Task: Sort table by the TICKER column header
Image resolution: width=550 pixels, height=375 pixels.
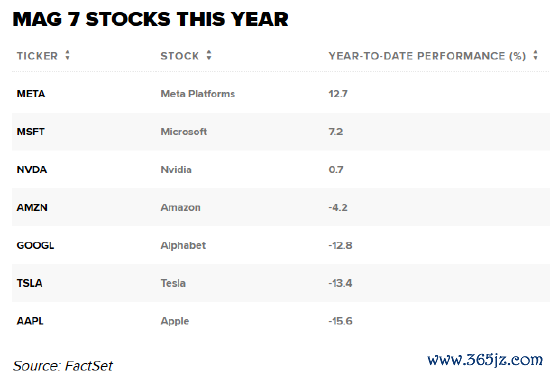Action: click(x=37, y=56)
